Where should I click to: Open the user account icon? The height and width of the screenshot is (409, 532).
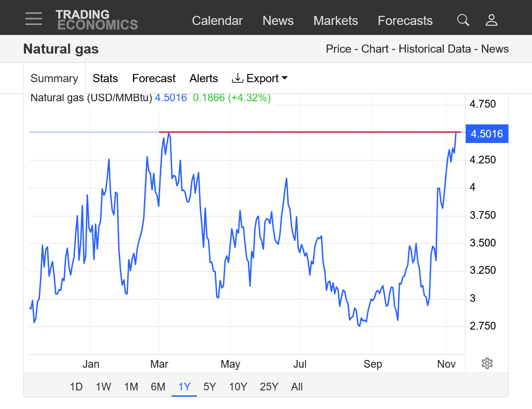point(492,20)
